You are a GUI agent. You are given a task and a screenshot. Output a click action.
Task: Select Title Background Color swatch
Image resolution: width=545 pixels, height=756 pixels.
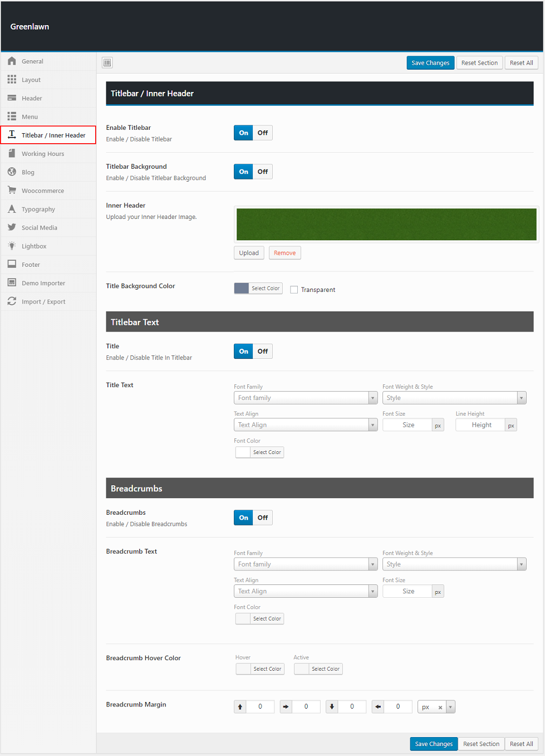point(242,288)
